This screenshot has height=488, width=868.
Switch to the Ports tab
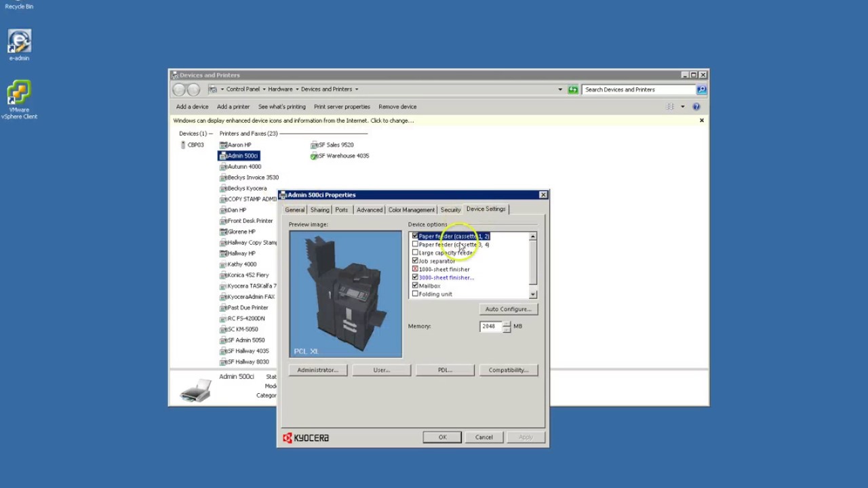tap(341, 210)
